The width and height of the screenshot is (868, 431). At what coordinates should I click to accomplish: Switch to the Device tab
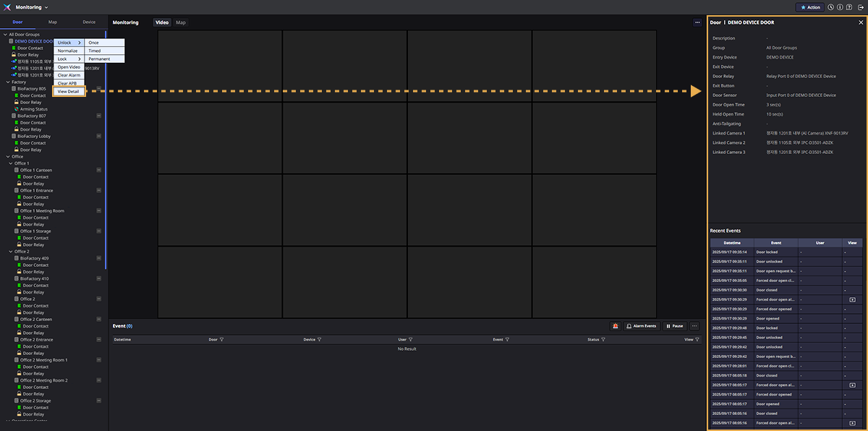[x=88, y=22]
